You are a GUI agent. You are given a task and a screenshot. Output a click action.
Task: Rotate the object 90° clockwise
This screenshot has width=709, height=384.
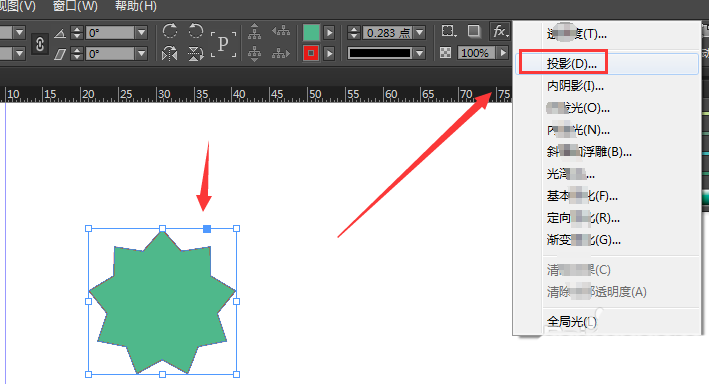click(x=170, y=31)
